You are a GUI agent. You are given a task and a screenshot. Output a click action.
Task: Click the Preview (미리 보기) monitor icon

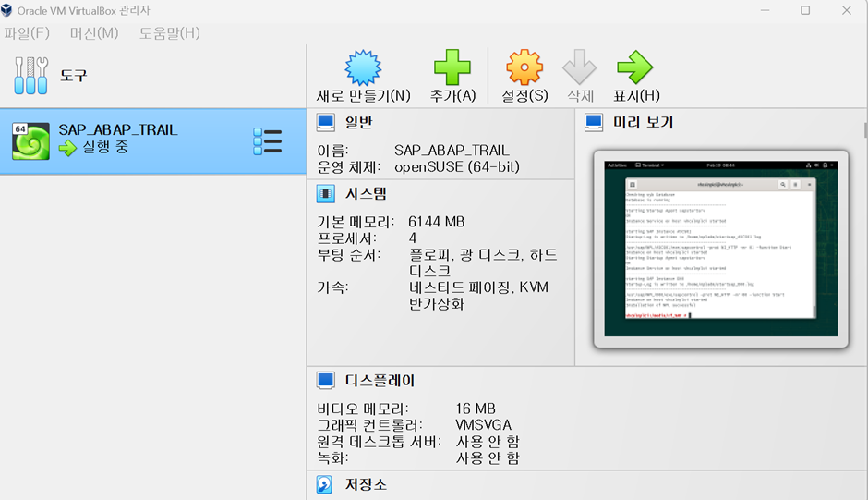click(x=594, y=123)
